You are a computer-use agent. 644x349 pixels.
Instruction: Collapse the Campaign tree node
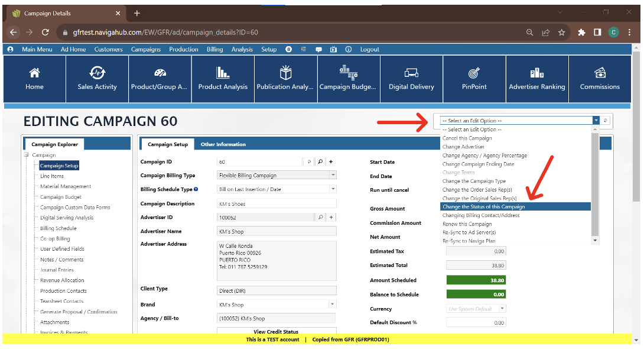(27, 156)
